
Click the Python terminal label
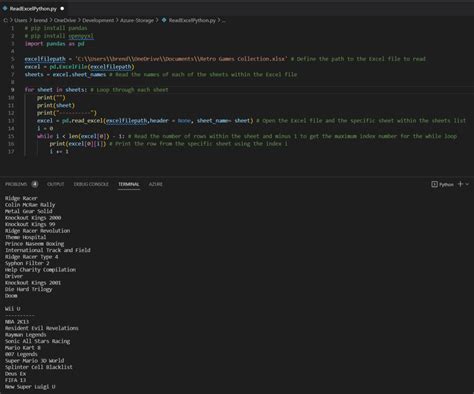[x=446, y=184]
